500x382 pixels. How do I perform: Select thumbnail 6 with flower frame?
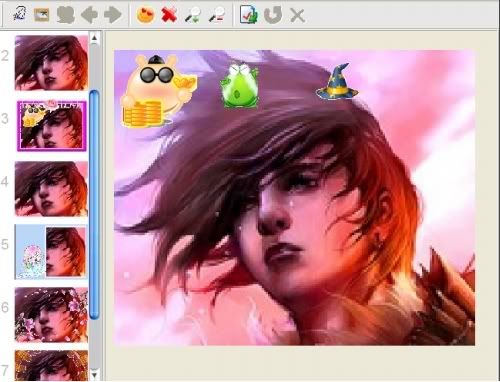tap(51, 315)
